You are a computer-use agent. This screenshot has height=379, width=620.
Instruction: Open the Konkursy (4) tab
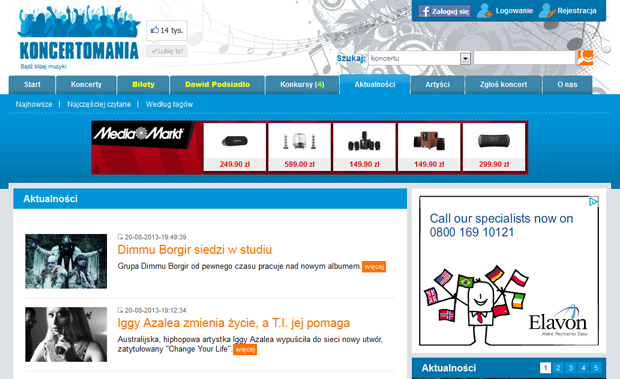[302, 85]
